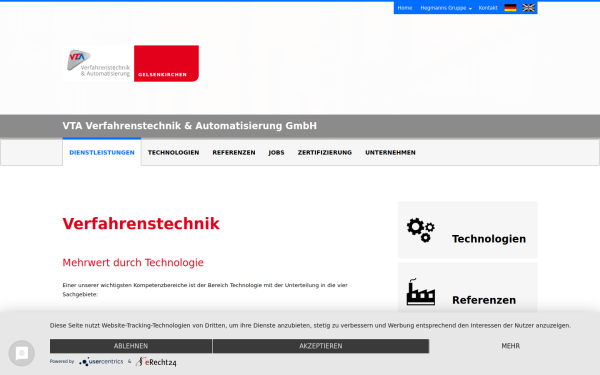600x375 pixels.
Task: Decline tracking with Ablehnen button
Action: click(131, 346)
